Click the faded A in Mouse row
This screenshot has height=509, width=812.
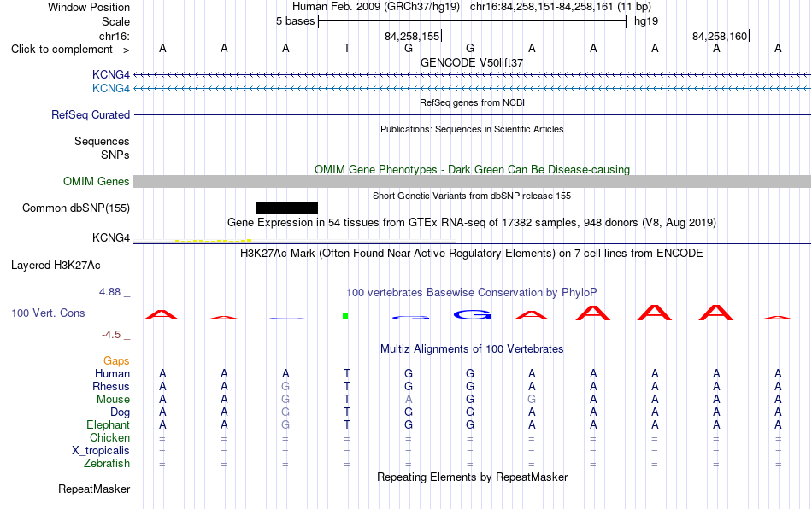click(x=409, y=400)
